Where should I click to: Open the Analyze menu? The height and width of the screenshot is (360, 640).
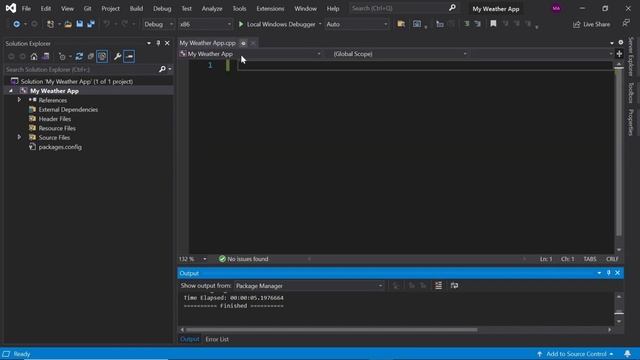click(212, 9)
